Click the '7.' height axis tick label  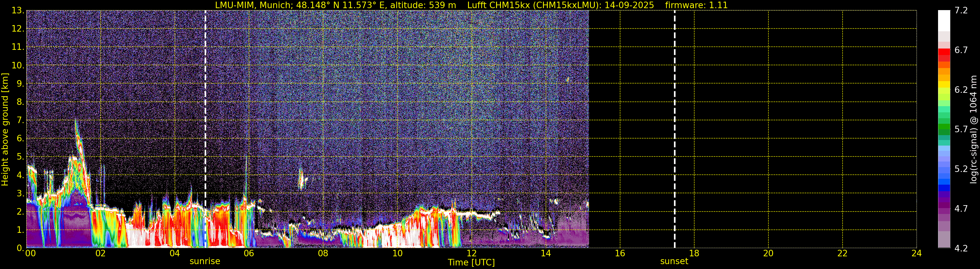point(20,120)
